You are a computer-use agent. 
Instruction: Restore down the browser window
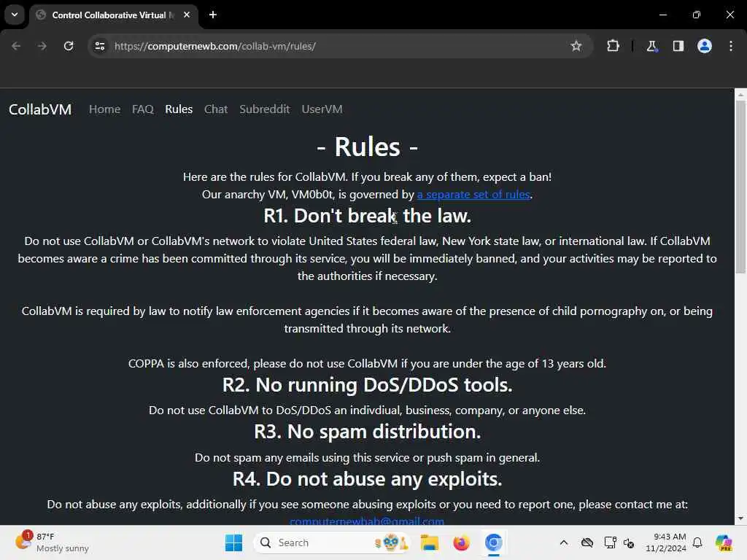(697, 15)
